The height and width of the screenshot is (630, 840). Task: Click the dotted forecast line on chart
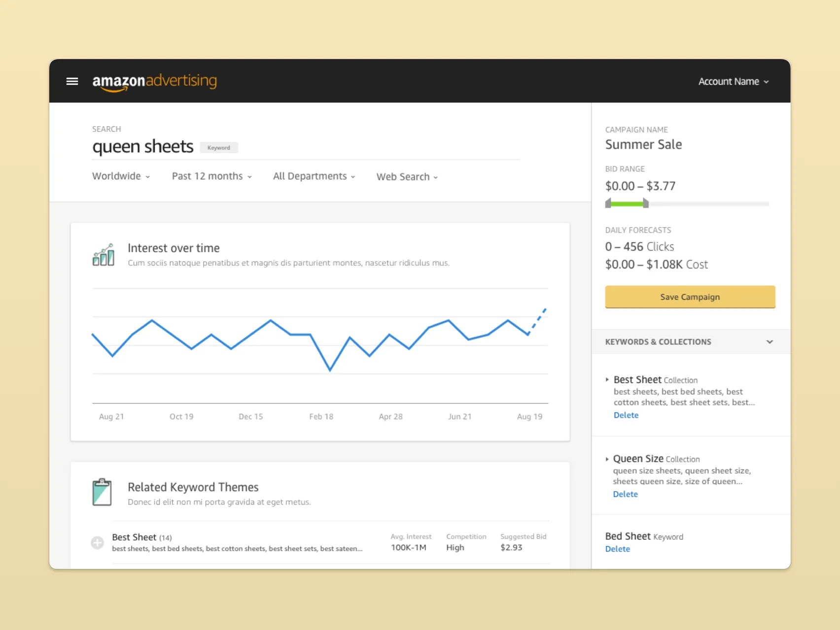(537, 321)
